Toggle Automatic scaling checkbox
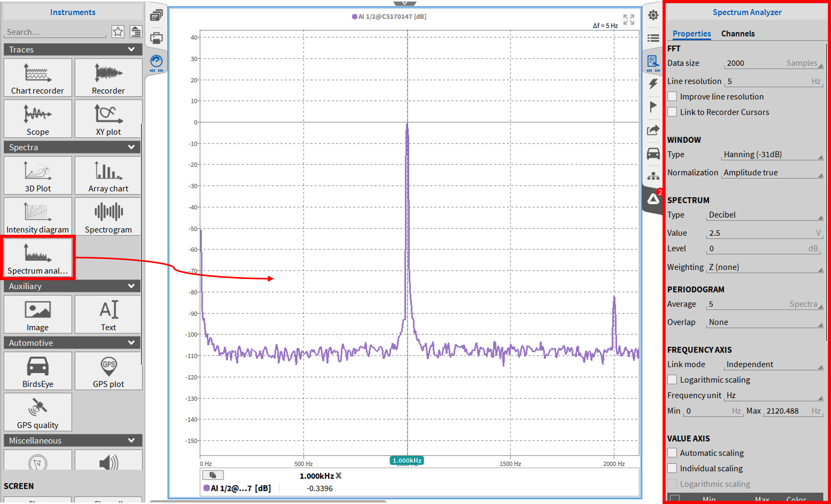Viewport: 831px width, 504px height. [x=672, y=453]
